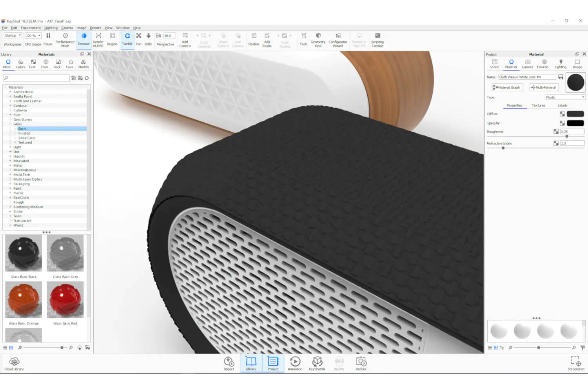Image resolution: width=588 pixels, height=392 pixels.
Task: Click the Material Graph button
Action: point(507,87)
